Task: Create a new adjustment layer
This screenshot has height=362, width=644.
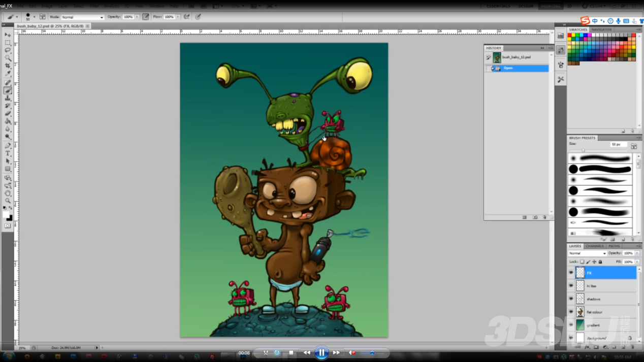Action: (605, 347)
